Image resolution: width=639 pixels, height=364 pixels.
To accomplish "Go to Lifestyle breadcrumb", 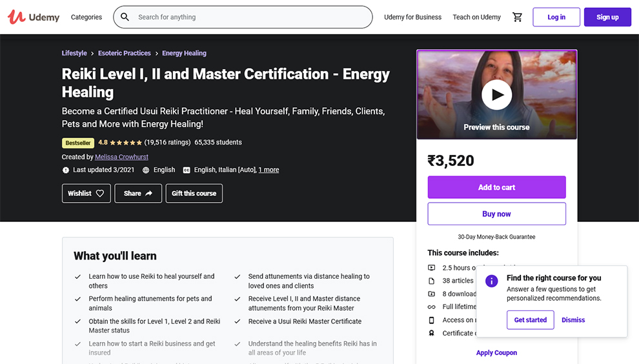I will point(74,53).
